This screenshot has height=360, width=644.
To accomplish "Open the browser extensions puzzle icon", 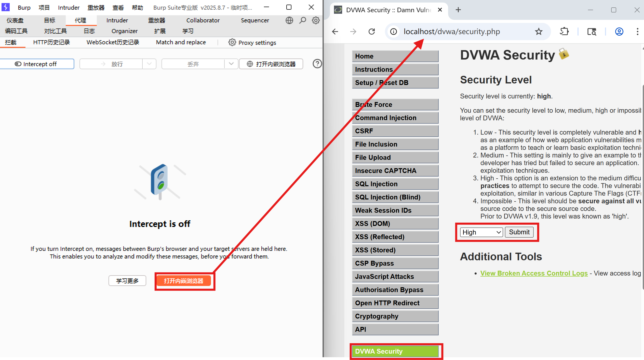I will 564,32.
